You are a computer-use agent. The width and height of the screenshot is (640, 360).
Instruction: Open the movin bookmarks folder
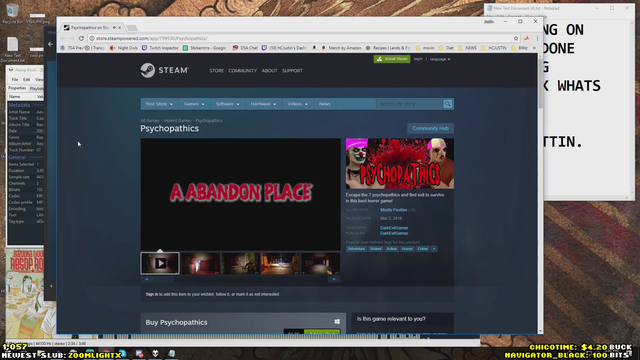coord(425,48)
